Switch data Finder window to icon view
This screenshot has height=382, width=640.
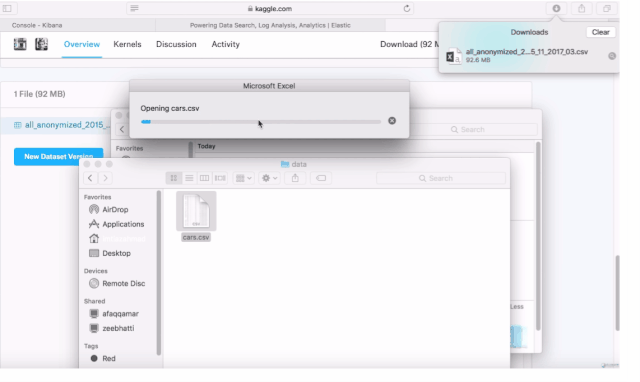pyautogui.click(x=173, y=178)
